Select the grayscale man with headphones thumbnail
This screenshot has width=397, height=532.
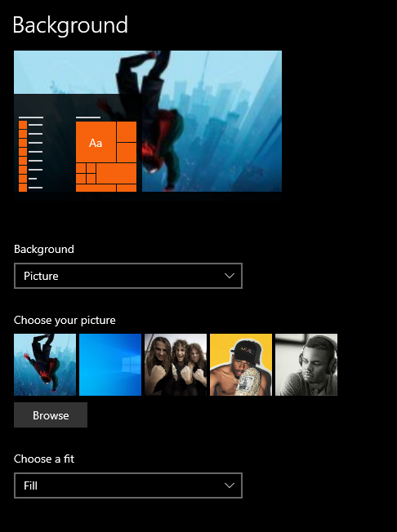[306, 365]
